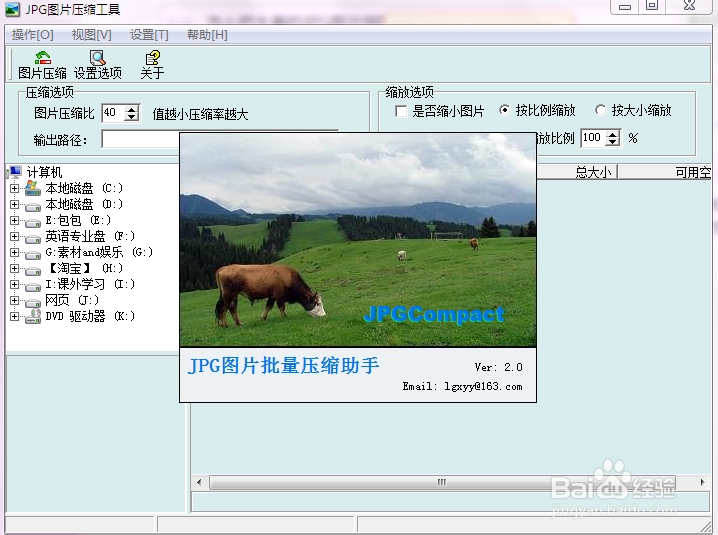Click the drive icon for 本地磁盘 (D:)
718x535 pixels.
click(x=33, y=205)
